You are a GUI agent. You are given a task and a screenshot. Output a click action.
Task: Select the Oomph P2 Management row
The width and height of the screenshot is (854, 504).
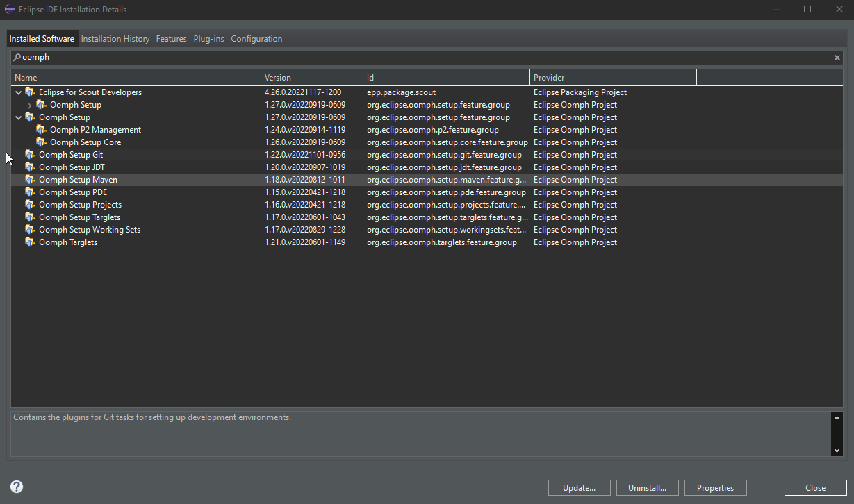click(427, 130)
